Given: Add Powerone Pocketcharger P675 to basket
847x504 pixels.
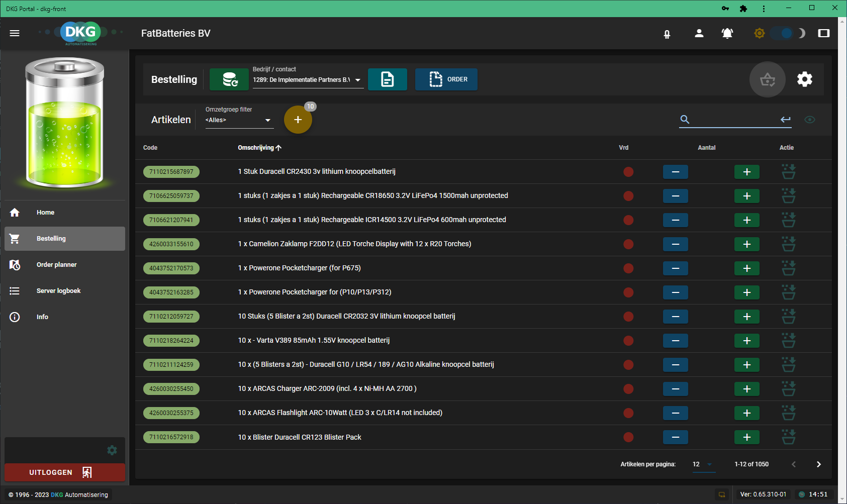Looking at the screenshot, I should click(x=788, y=268).
